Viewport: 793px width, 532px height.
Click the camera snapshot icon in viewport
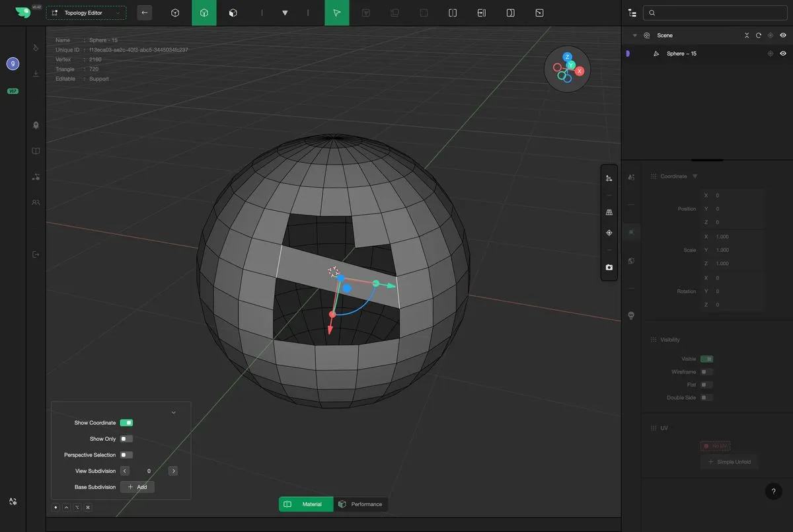(609, 268)
